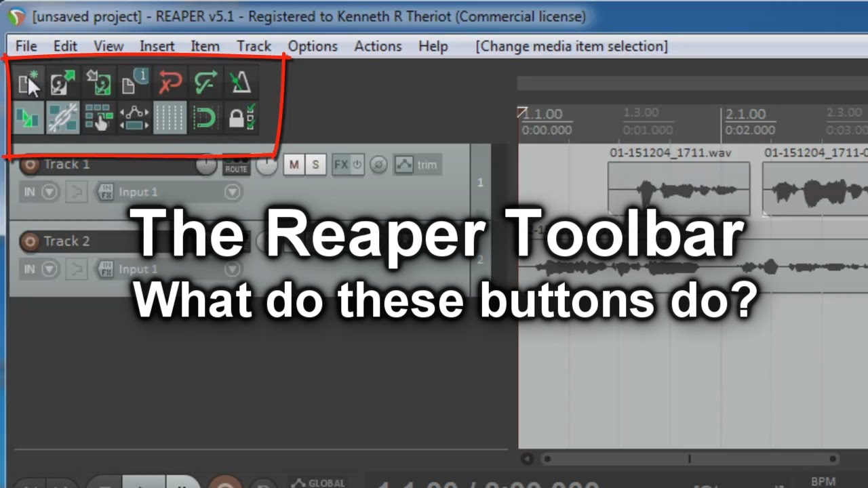This screenshot has width=868, height=488.
Task: Click the red Undo arrow icon
Action: [x=170, y=83]
